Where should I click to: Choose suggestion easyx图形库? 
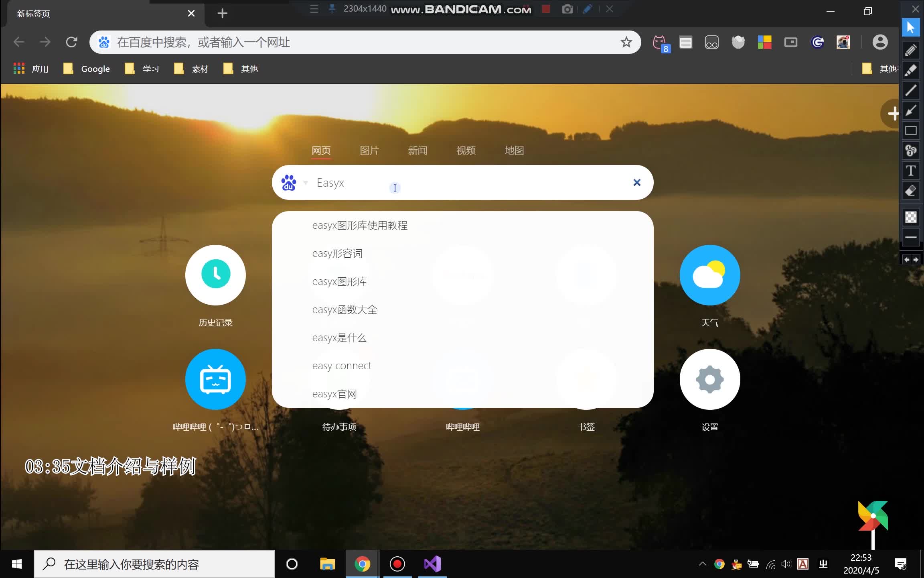click(x=462, y=282)
